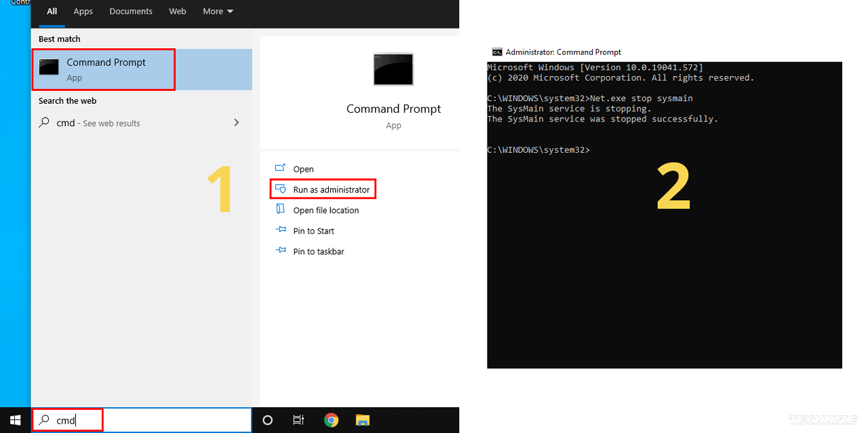The height and width of the screenshot is (433, 868).
Task: Click Open in the Command Prompt actions
Action: [x=303, y=169]
